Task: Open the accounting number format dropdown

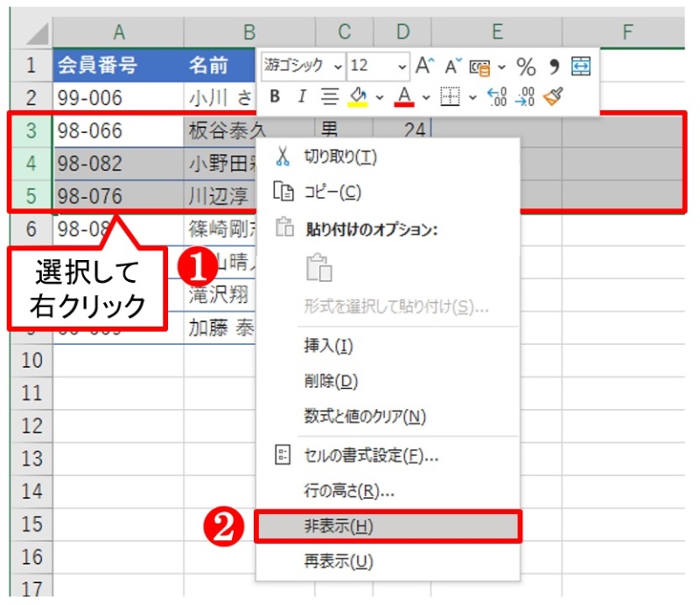Action: [x=500, y=66]
